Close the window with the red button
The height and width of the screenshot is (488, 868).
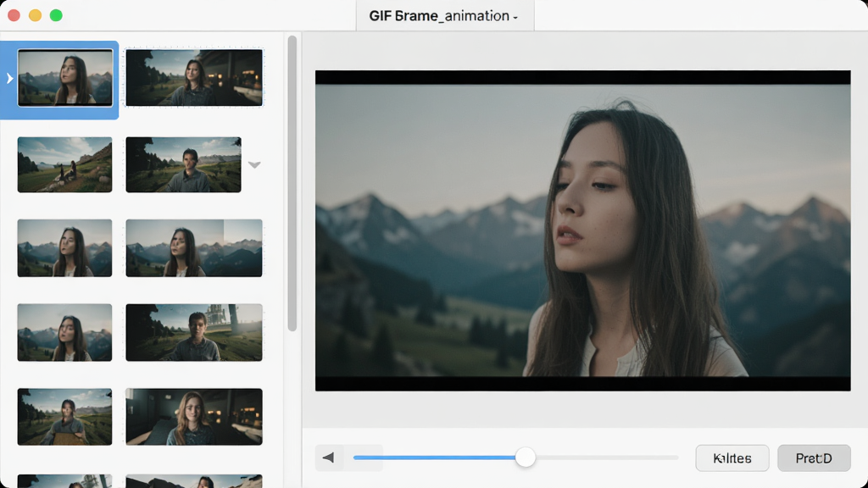click(14, 15)
